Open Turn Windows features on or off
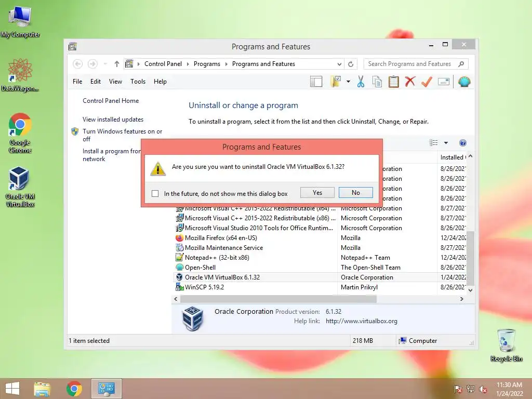532x399 pixels. tap(122, 135)
